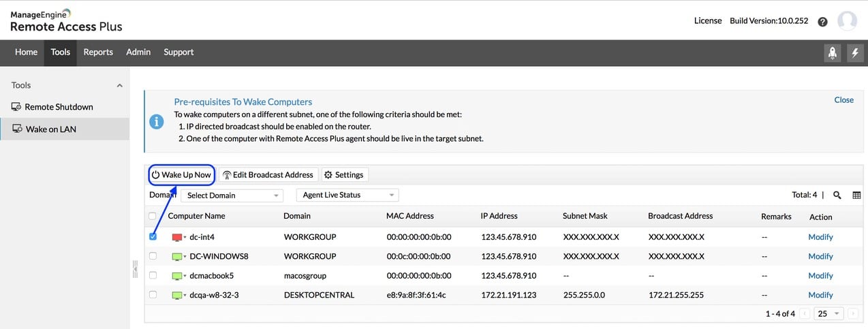868x329 pixels.
Task: Collapse the Tools section chevron in sidebar
Action: pyautogui.click(x=120, y=86)
